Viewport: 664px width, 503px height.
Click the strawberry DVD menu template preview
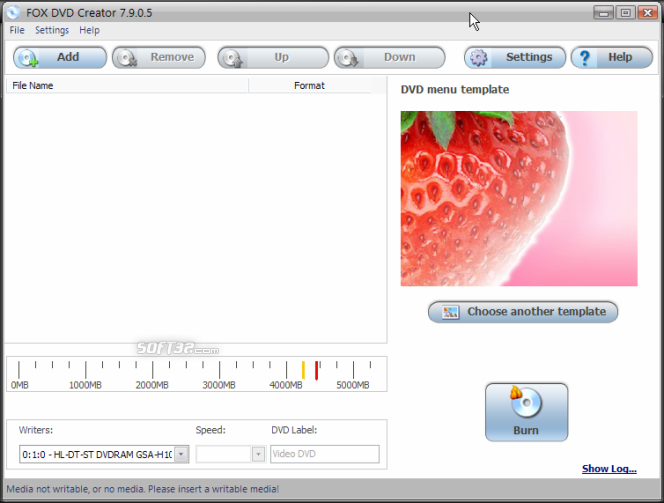point(519,199)
